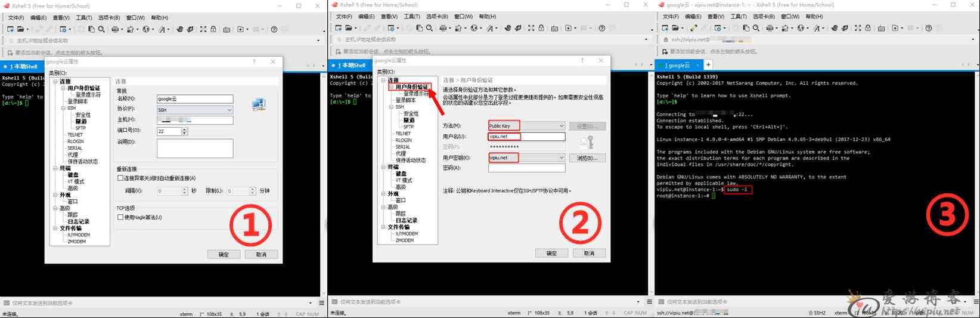980x318 pixels.
Task: Click green leaf Xagent icon in third window
Action: pos(845,28)
